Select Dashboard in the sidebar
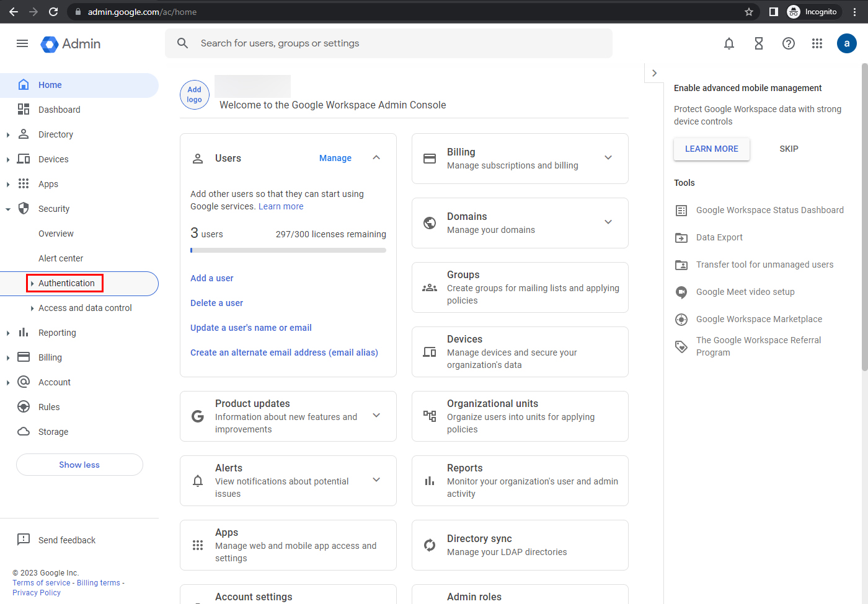868x604 pixels. coord(60,110)
